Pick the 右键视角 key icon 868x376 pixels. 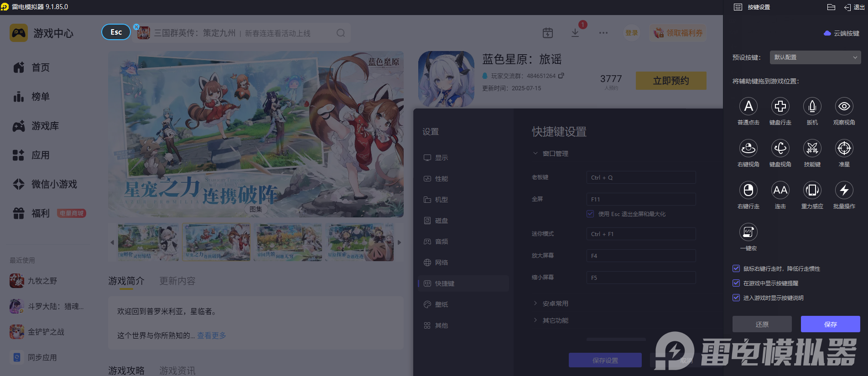point(748,148)
